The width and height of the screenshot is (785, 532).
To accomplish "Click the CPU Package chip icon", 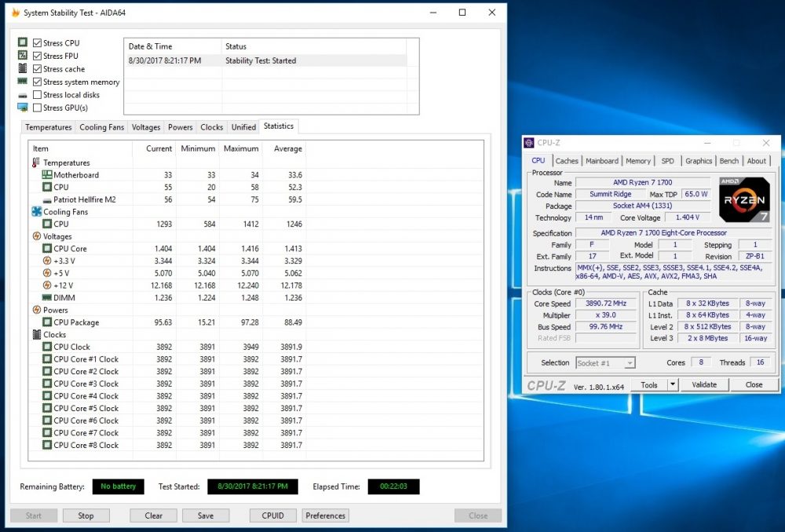I will [x=47, y=322].
